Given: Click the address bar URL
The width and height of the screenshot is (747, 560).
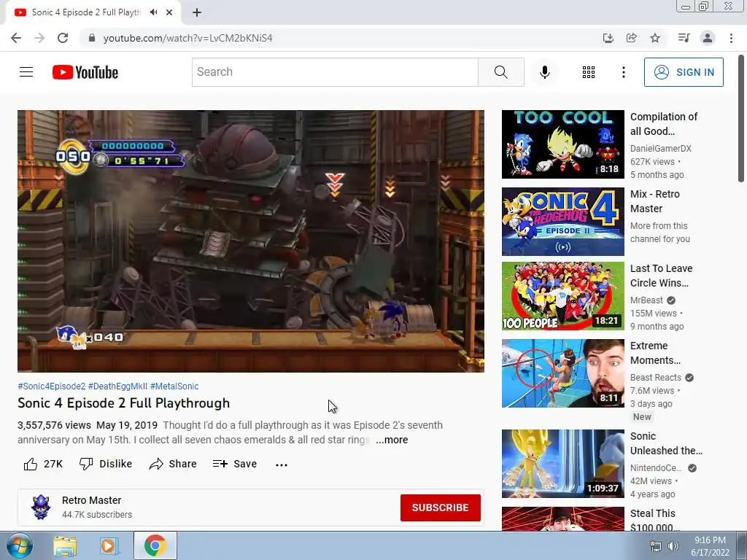Looking at the screenshot, I should tap(187, 38).
